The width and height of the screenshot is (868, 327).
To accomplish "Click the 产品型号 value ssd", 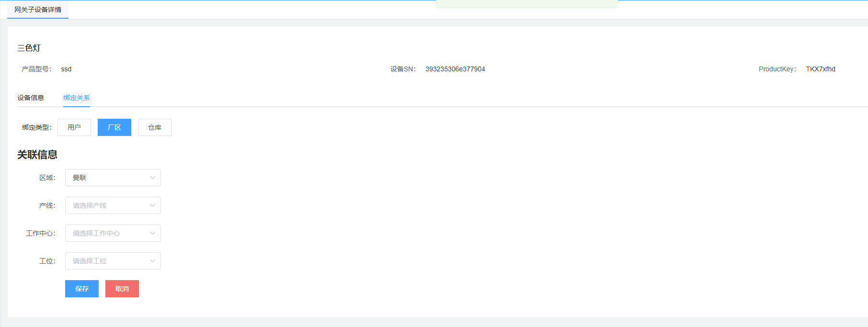I will pyautogui.click(x=66, y=69).
